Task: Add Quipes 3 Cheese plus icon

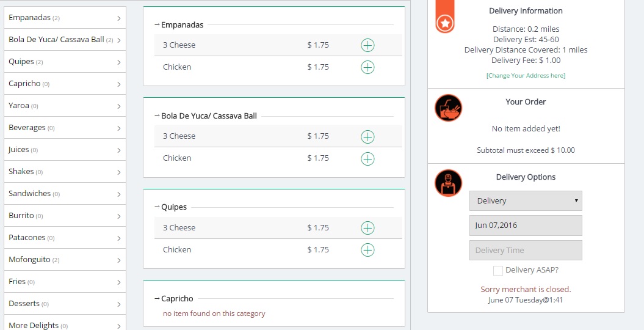Action: click(x=367, y=228)
